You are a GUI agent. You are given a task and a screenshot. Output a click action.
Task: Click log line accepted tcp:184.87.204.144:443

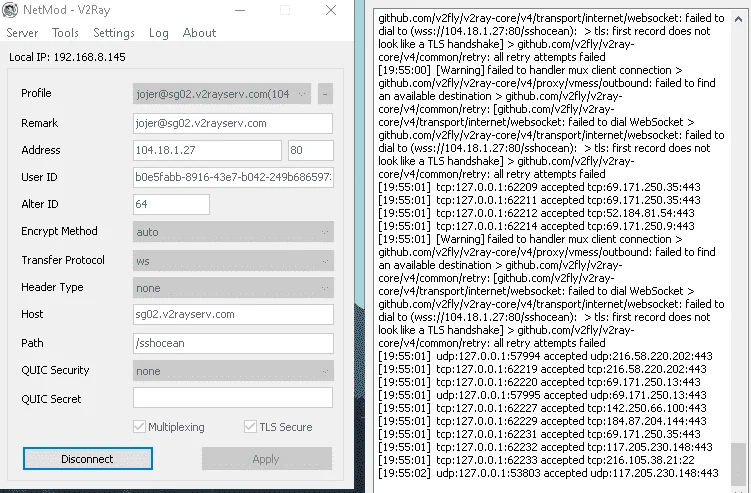click(542, 421)
